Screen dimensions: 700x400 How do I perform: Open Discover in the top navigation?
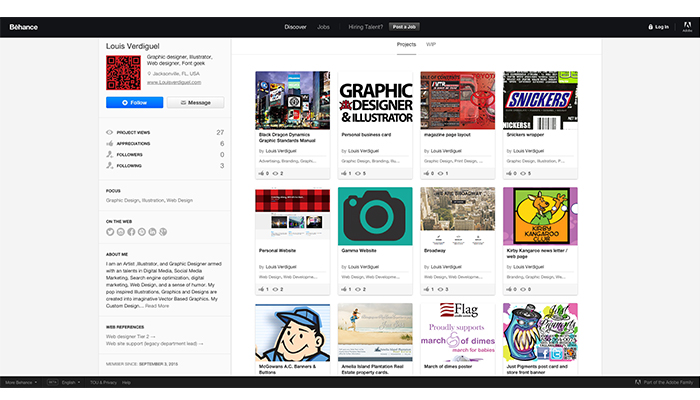coord(296,27)
